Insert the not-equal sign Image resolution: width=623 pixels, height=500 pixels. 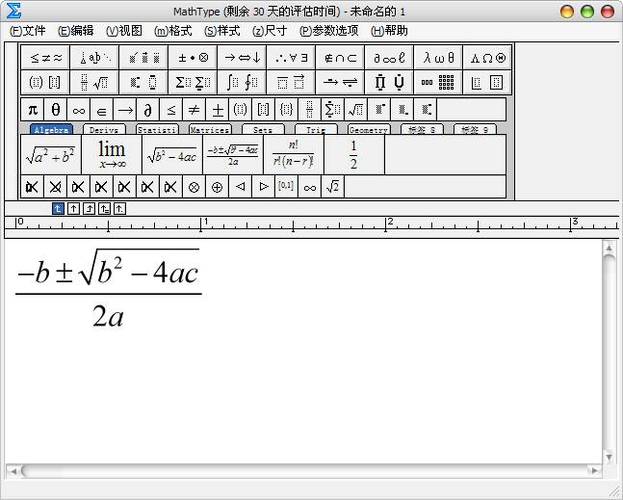[194, 109]
